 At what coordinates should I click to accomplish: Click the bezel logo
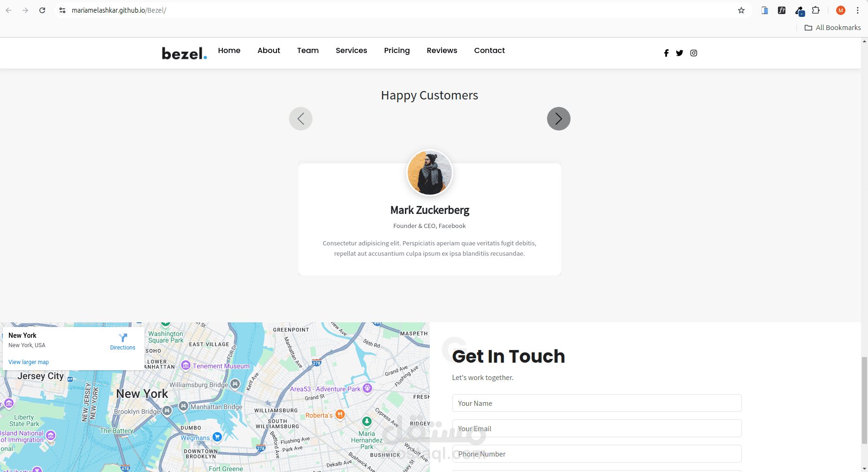(184, 53)
